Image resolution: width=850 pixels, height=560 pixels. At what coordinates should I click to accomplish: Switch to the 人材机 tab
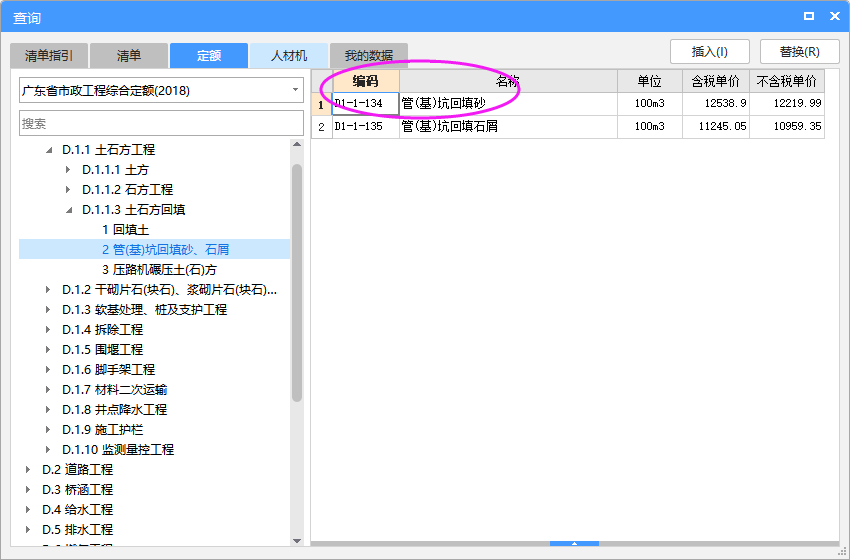(x=289, y=55)
